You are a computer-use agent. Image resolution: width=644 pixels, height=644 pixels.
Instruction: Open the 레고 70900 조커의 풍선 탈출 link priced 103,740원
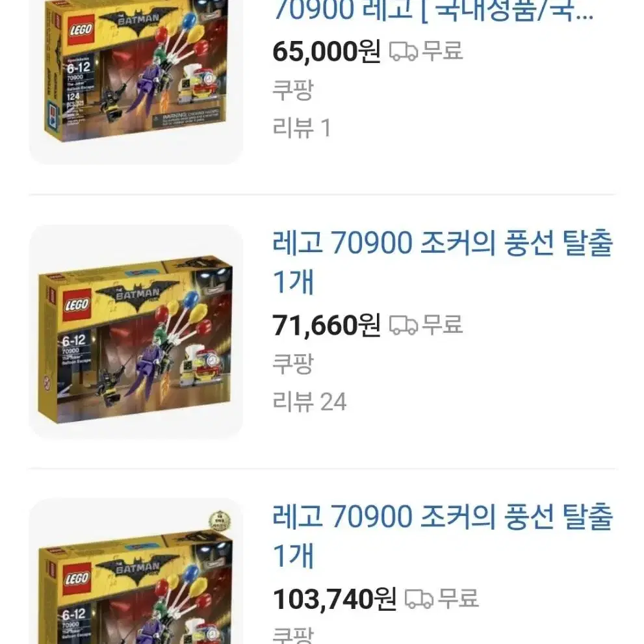443,535
